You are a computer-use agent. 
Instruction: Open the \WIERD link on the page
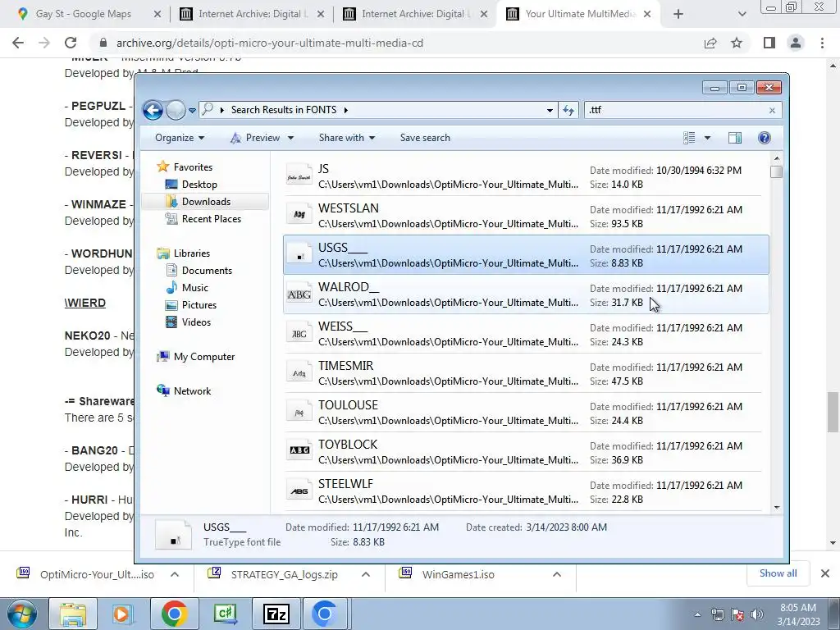point(85,303)
